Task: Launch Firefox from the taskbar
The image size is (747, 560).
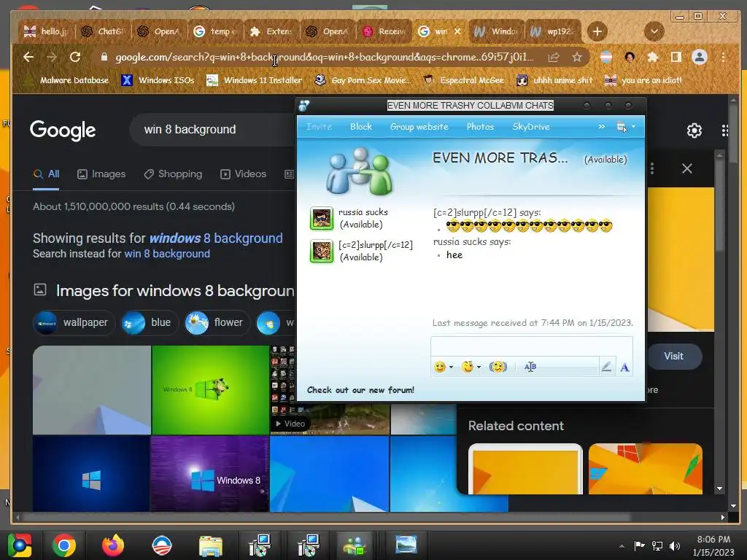Action: coord(113,545)
